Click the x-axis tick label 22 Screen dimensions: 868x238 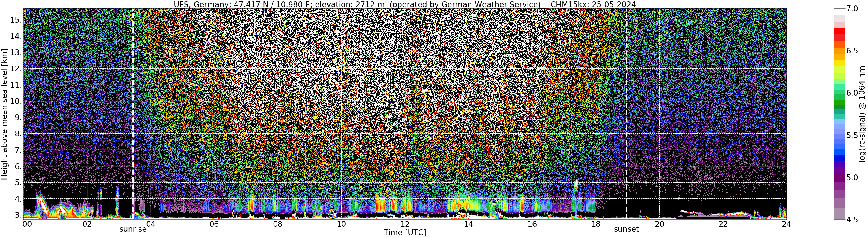(x=723, y=224)
